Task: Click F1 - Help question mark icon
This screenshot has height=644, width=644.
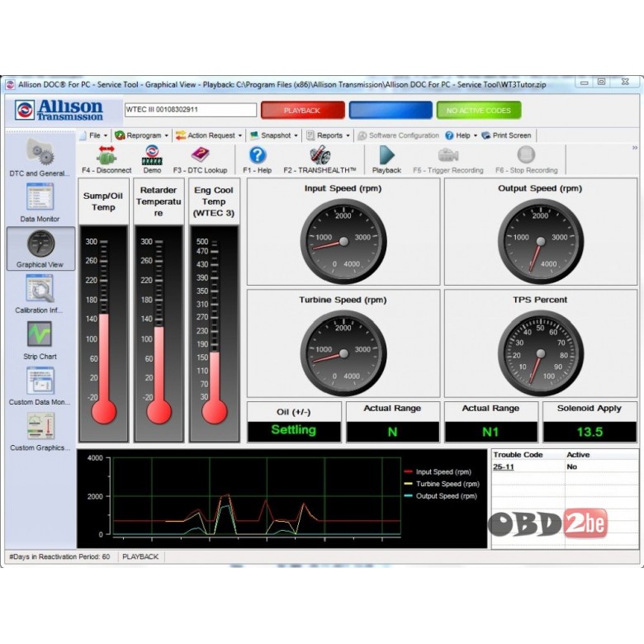Action: click(258, 155)
